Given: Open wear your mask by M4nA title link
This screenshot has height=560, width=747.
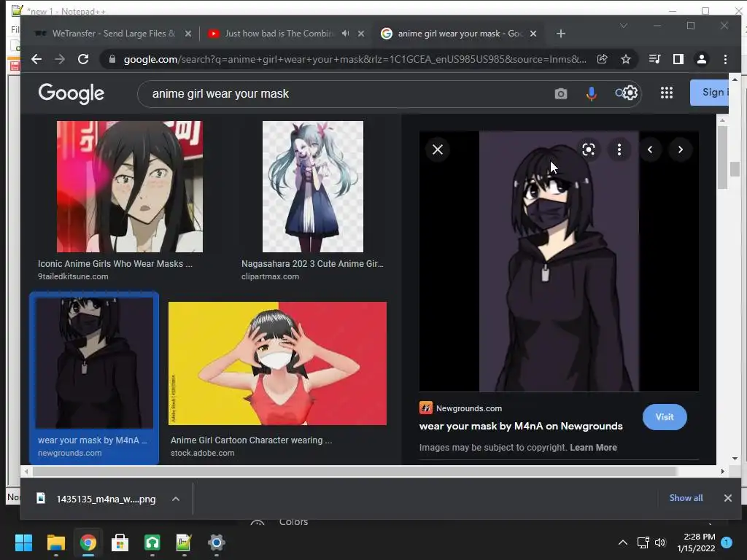Looking at the screenshot, I should (521, 426).
